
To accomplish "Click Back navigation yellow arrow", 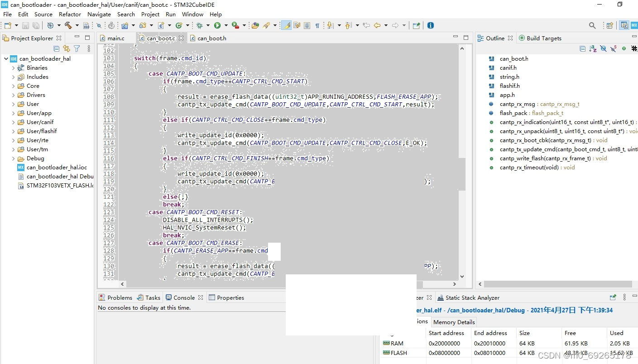I will [x=377, y=25].
